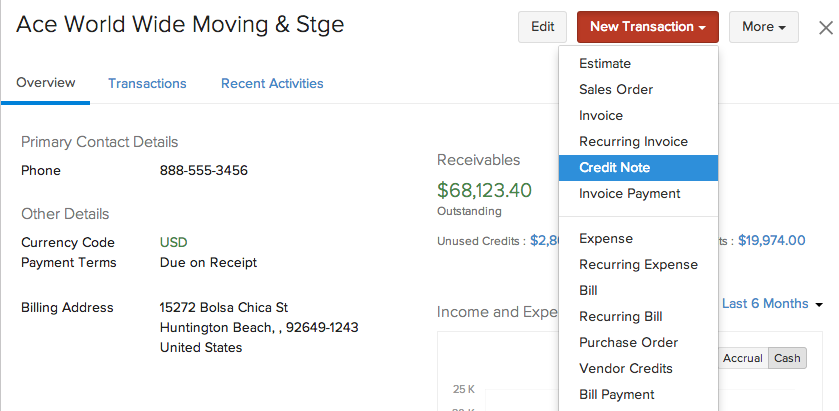Click the Unused Credits amount link
This screenshot has width=839, height=411.
(543, 240)
